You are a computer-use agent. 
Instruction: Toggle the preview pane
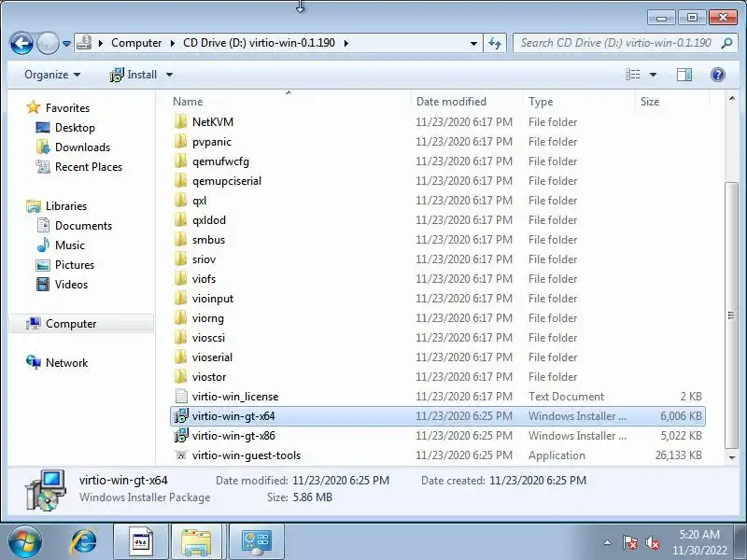point(684,75)
